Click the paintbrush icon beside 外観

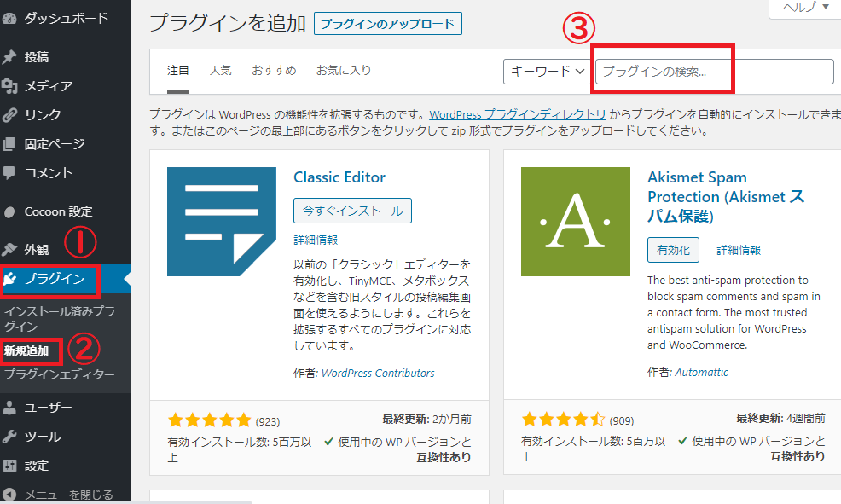(9, 250)
